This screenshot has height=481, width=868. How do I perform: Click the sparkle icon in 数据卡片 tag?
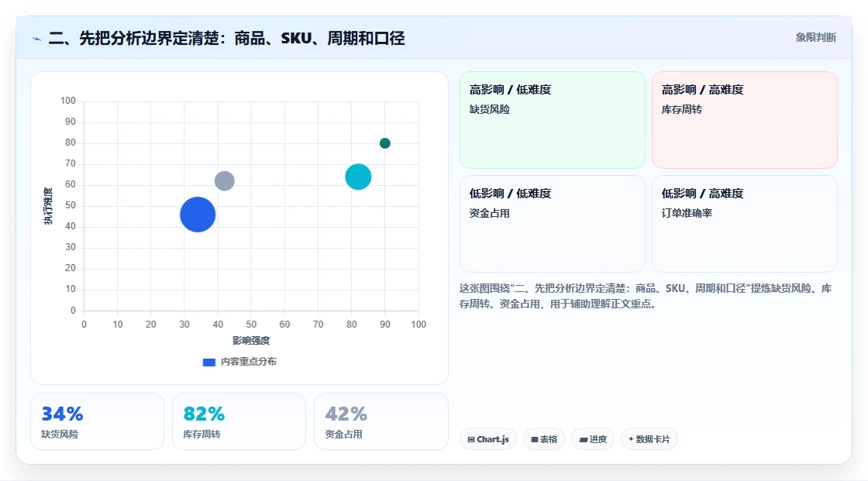tap(631, 439)
